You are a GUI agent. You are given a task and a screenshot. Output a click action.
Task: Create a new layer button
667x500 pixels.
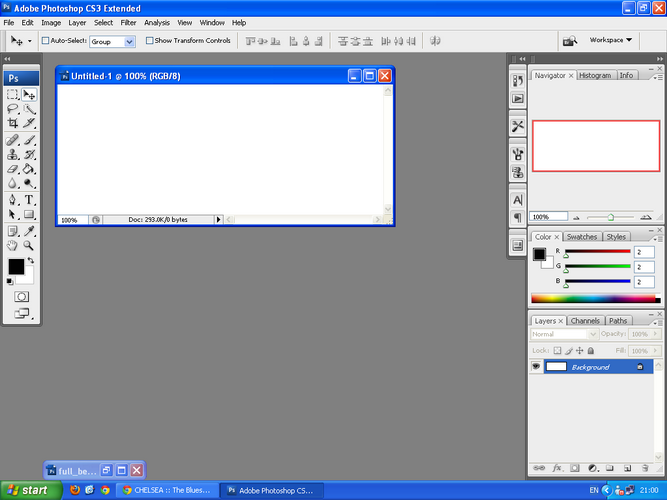click(x=627, y=468)
